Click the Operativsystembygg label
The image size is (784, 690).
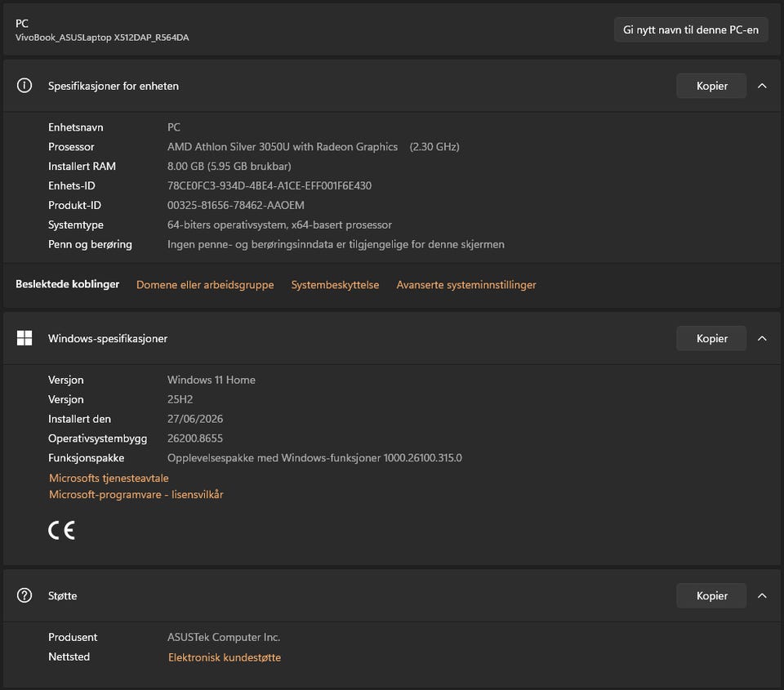point(97,438)
